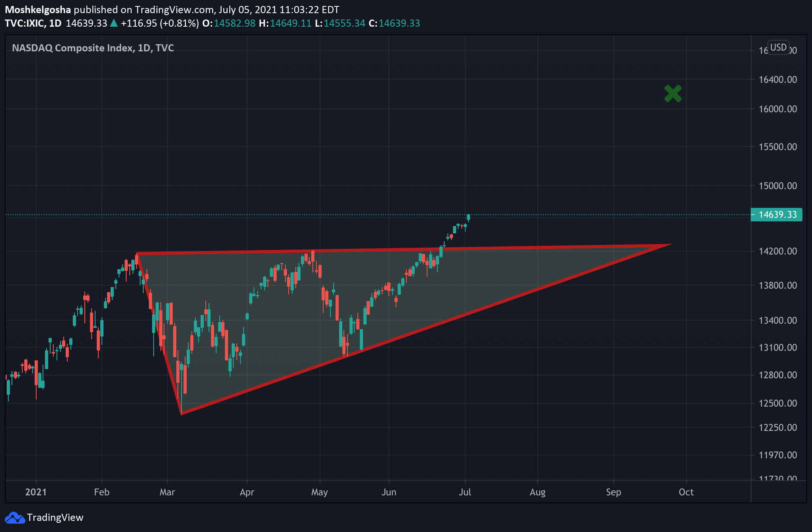Viewport: 812px width, 532px height.
Task: Click the 15500.00 price axis label
Action: tap(778, 147)
